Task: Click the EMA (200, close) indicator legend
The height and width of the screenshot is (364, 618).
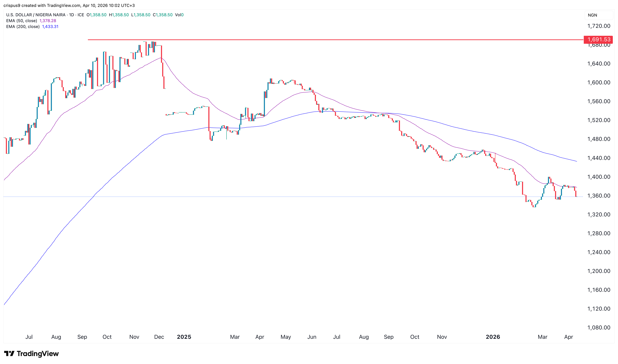Action: [x=23, y=27]
